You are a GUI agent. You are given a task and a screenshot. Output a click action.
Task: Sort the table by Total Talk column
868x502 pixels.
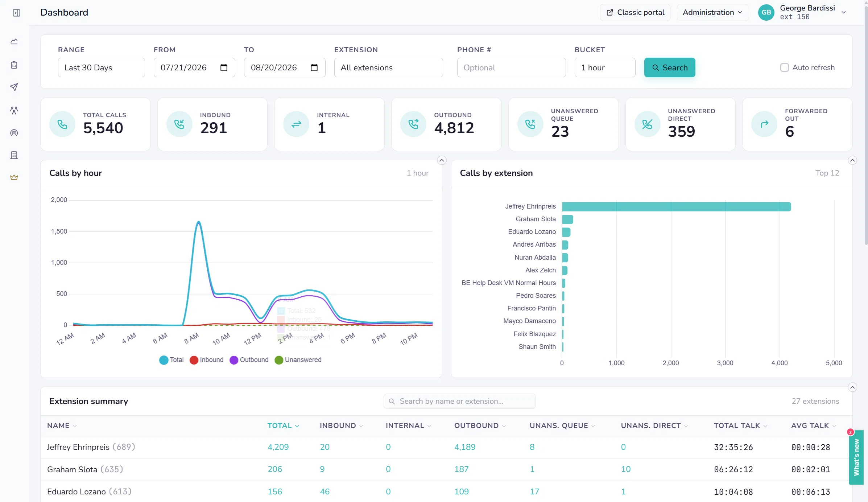[x=741, y=426]
